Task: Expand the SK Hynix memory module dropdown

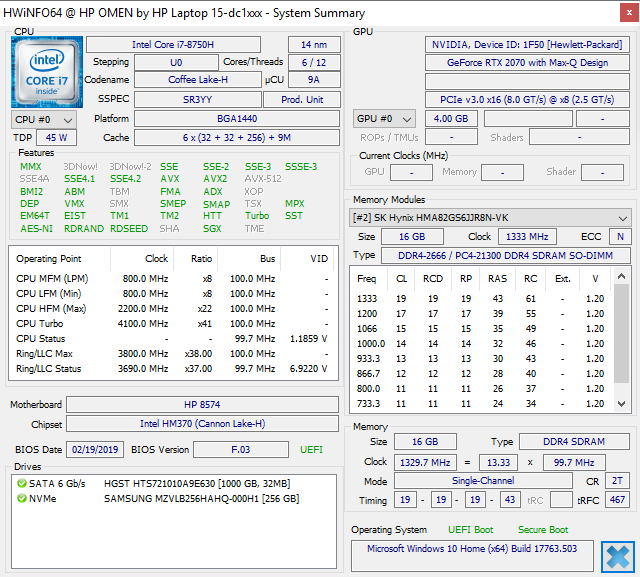Action: coord(490,218)
